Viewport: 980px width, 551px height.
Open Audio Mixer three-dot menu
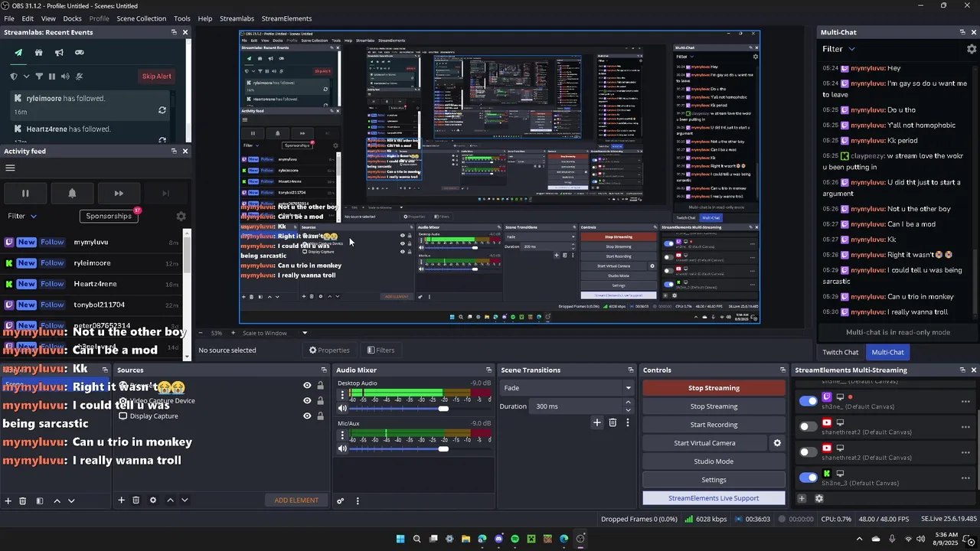(358, 501)
